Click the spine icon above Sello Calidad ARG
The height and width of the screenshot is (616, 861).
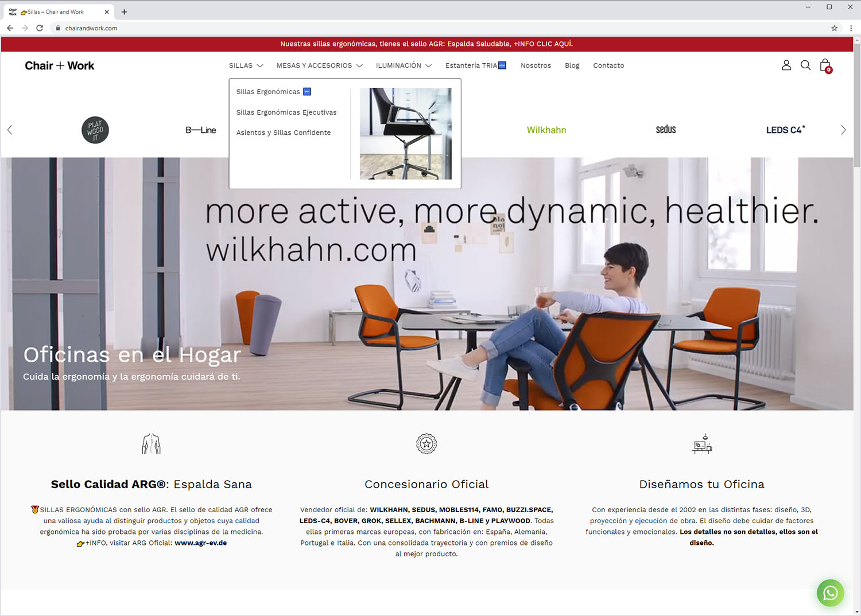[151, 443]
